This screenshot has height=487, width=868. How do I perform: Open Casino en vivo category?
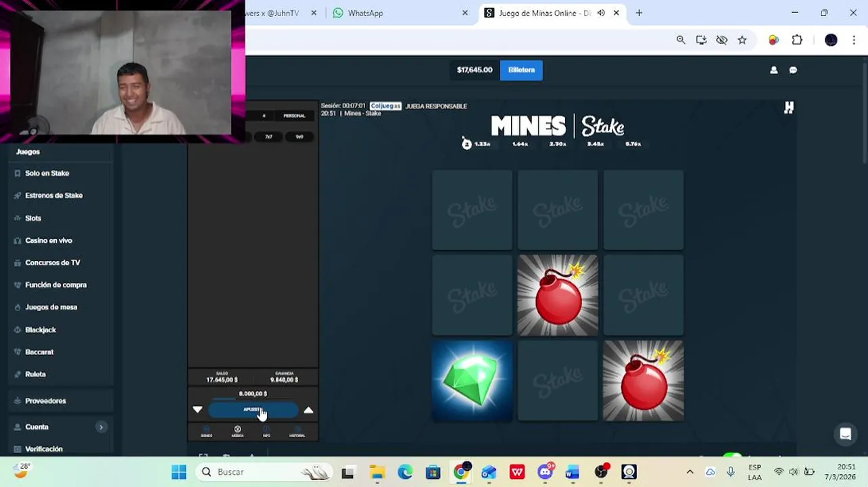48,241
